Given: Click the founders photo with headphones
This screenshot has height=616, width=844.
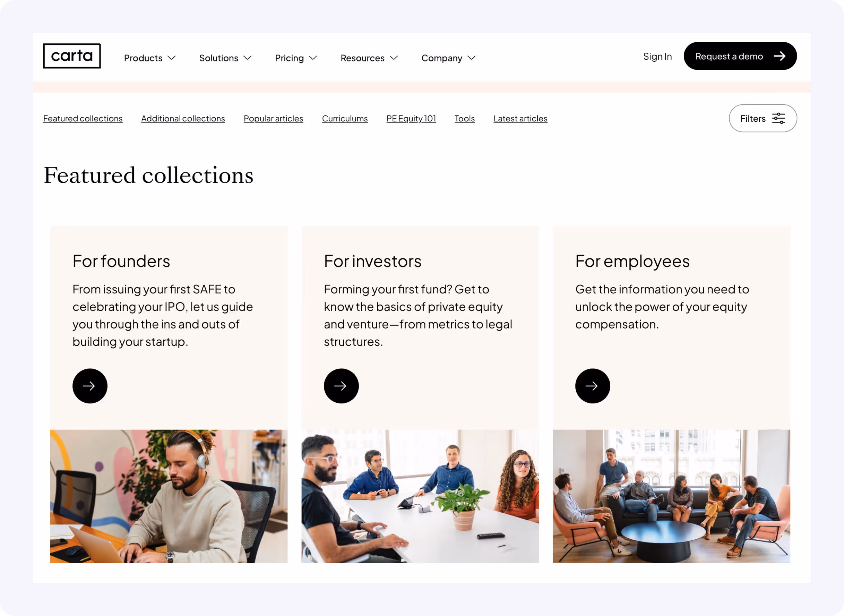Looking at the screenshot, I should pyautogui.click(x=169, y=496).
